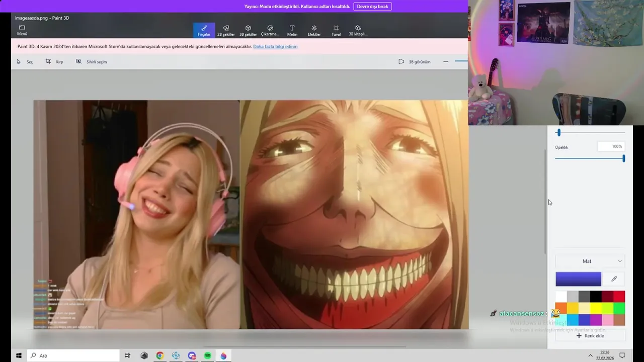Screen dimensions: 644x362
Task: Open the Windows Start menu
Action: (19, 355)
